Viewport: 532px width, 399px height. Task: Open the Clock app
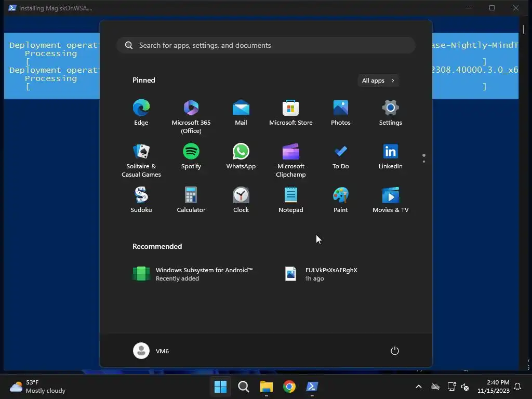[x=241, y=200]
